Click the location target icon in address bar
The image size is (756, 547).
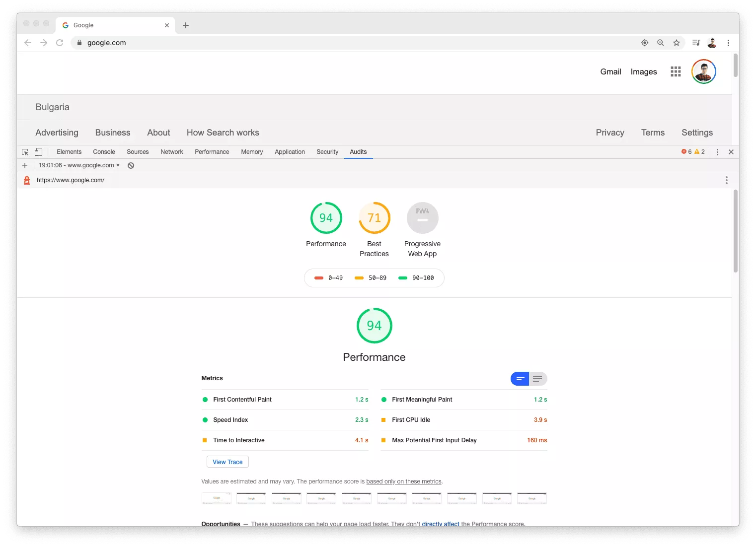tap(645, 43)
